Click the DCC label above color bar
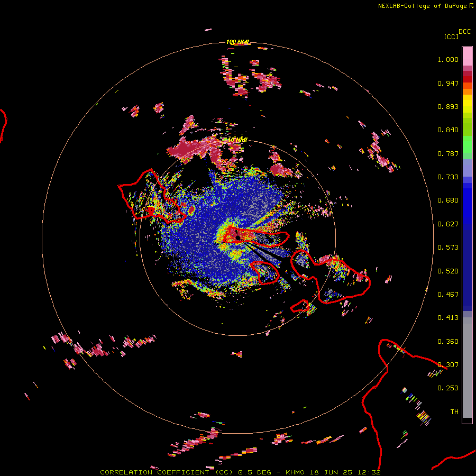The height and width of the screenshot is (476, 476). pos(465,31)
